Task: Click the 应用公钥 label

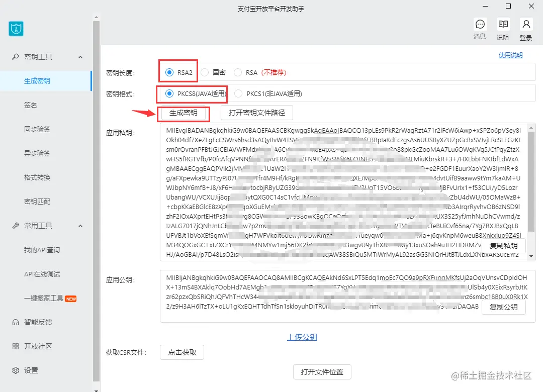Action: tap(120, 280)
